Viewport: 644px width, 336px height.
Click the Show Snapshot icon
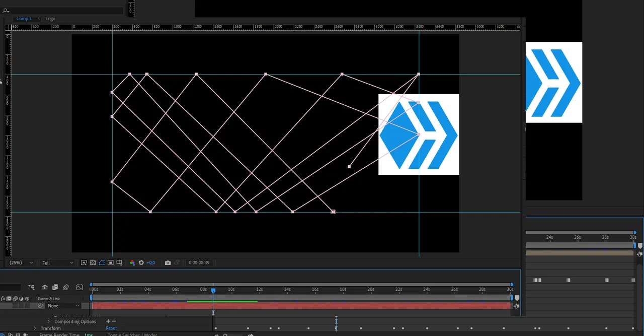(x=177, y=263)
